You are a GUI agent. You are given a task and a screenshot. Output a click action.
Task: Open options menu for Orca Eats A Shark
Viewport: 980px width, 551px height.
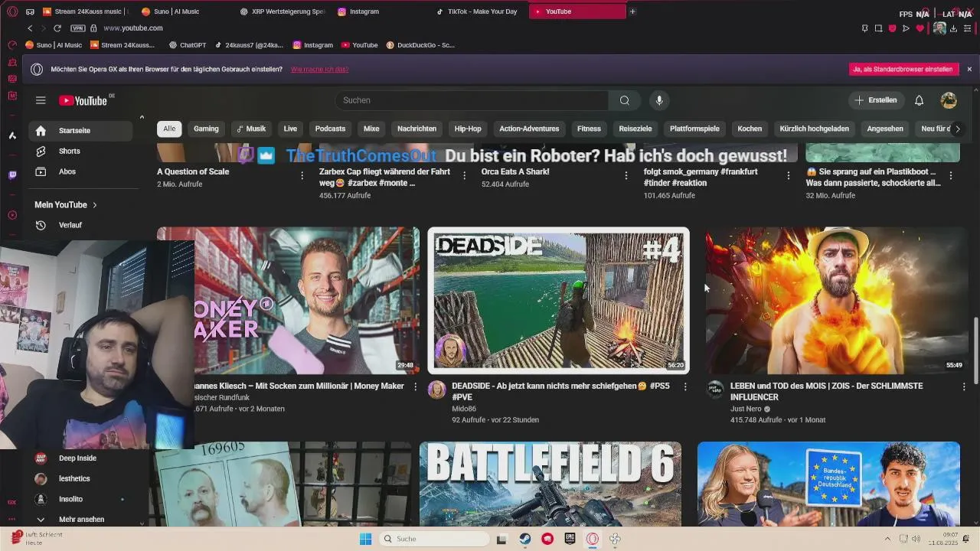click(626, 175)
